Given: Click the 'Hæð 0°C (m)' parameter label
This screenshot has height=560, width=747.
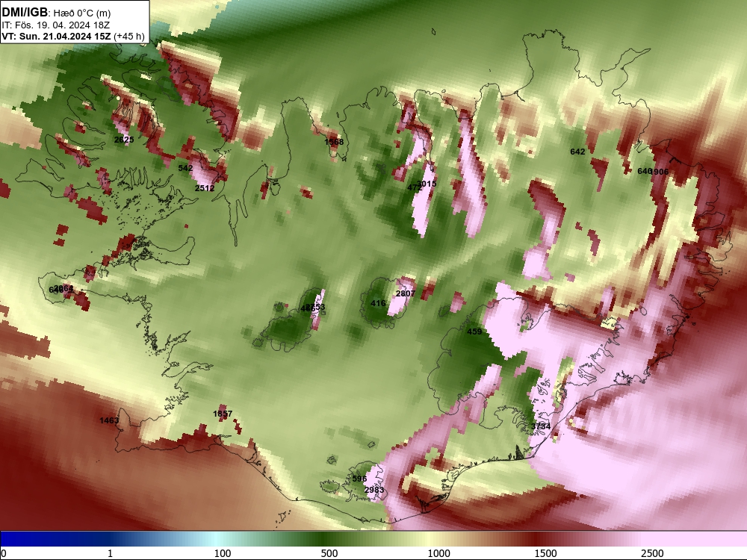Looking at the screenshot, I should 82,13.
